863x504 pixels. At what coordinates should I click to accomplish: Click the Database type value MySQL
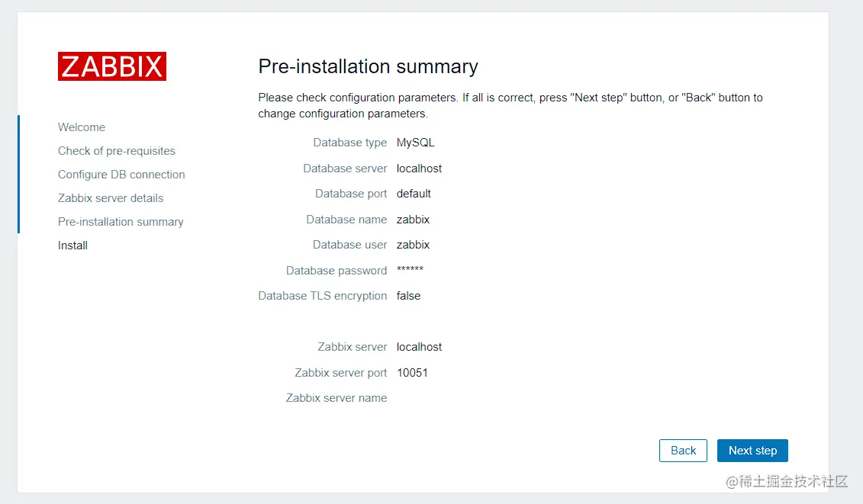[415, 142]
